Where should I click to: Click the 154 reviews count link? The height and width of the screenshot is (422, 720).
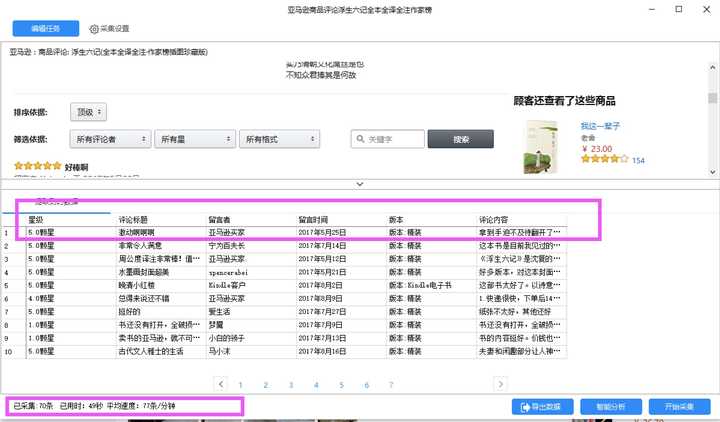(638, 160)
